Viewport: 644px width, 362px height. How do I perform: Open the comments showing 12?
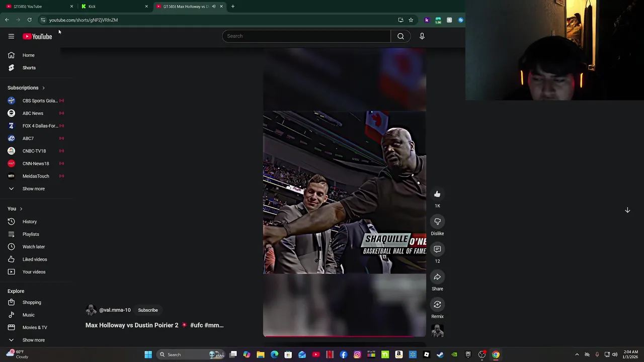[437, 249]
